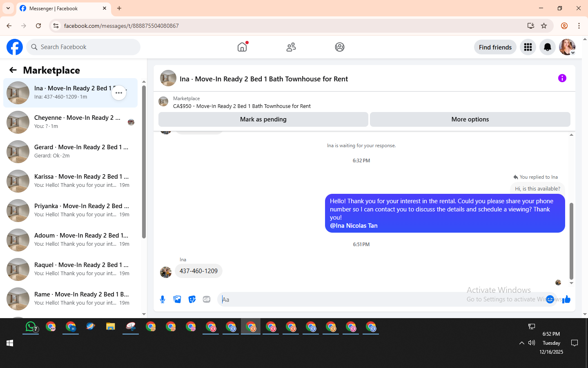
Task: Click the address bar URL
Action: [x=121, y=26]
